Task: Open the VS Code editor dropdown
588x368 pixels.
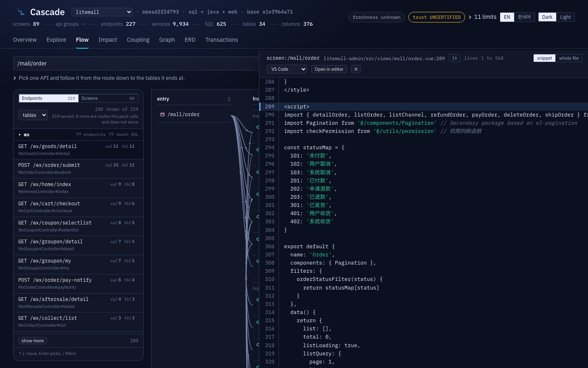Action: (287, 69)
